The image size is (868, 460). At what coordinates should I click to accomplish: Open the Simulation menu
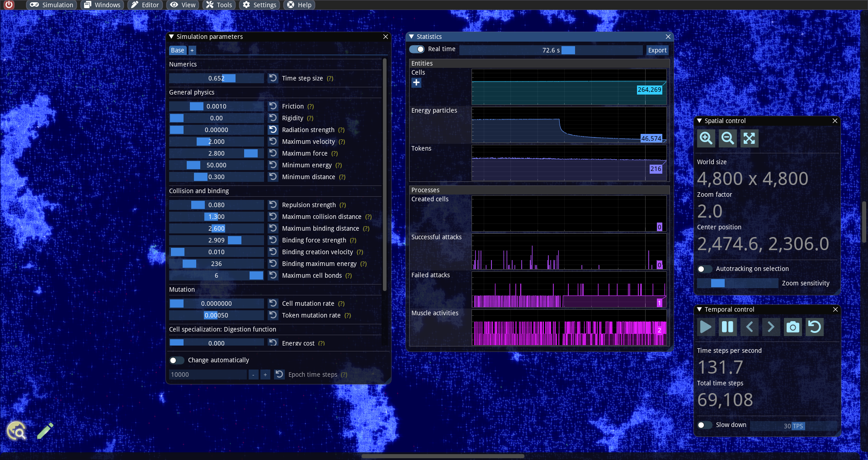coord(52,5)
